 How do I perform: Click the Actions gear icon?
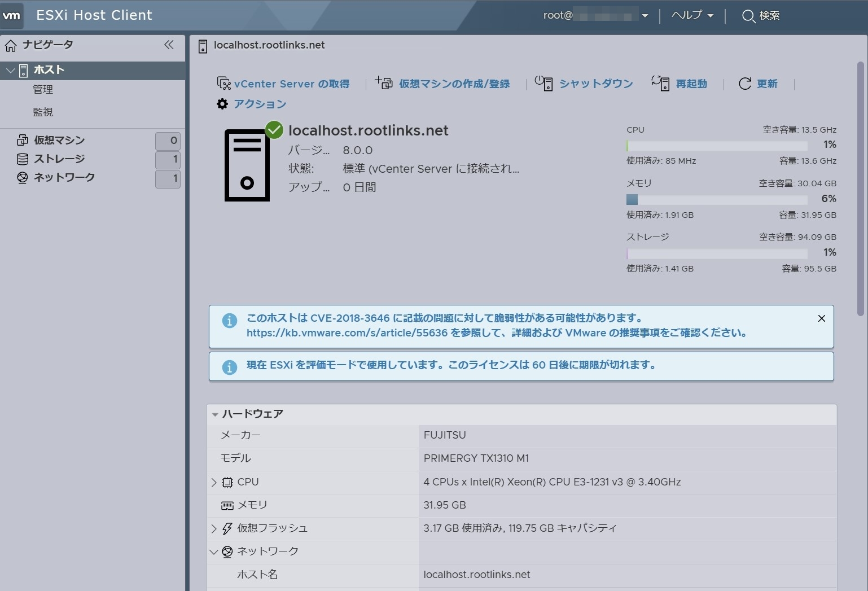222,104
